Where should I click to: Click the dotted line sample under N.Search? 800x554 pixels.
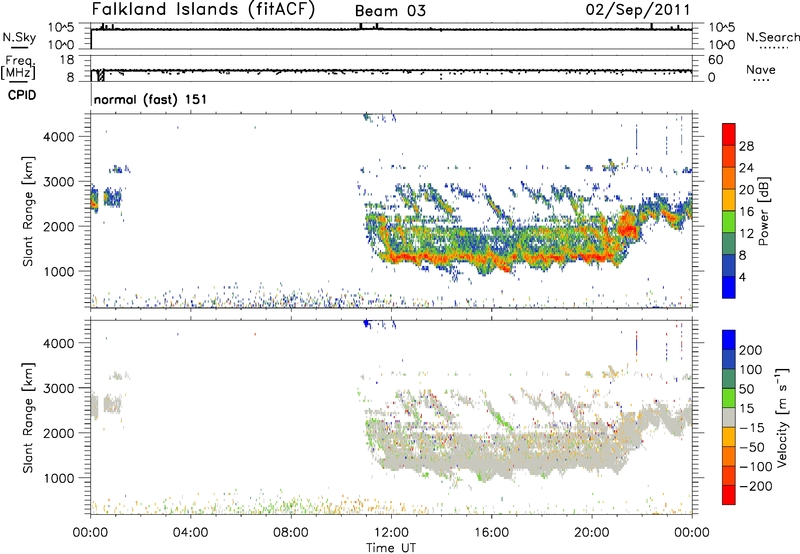pyautogui.click(x=774, y=48)
